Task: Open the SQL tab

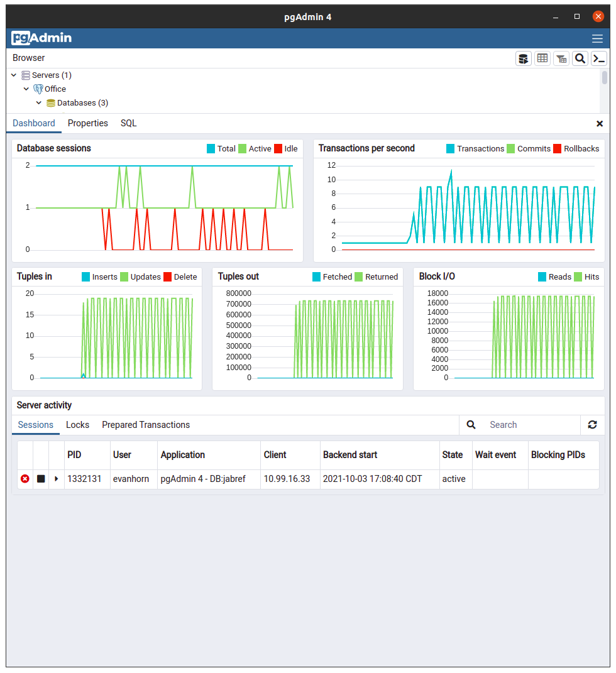Action: pyautogui.click(x=128, y=123)
